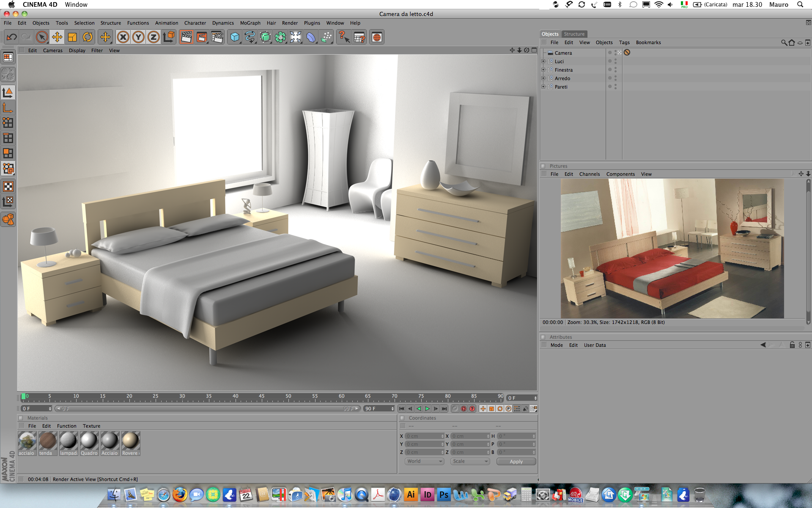Image resolution: width=812 pixels, height=508 pixels.
Task: Click the Undo arrow icon
Action: [11, 37]
